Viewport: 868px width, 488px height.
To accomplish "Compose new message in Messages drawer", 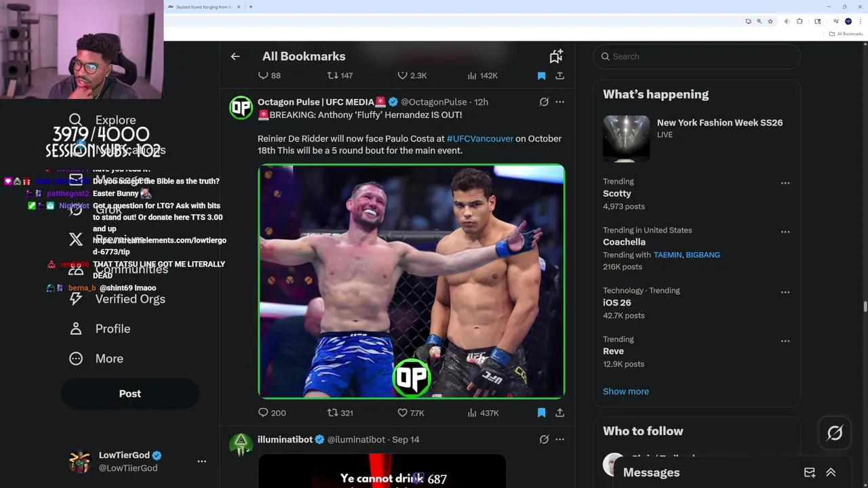I will coord(810,472).
